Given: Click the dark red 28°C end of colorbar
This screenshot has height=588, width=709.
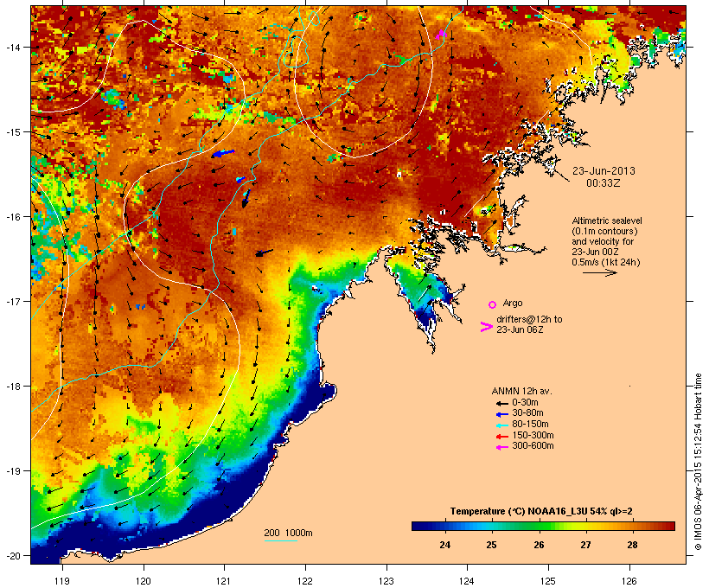Looking at the screenshot, I should (x=669, y=526).
